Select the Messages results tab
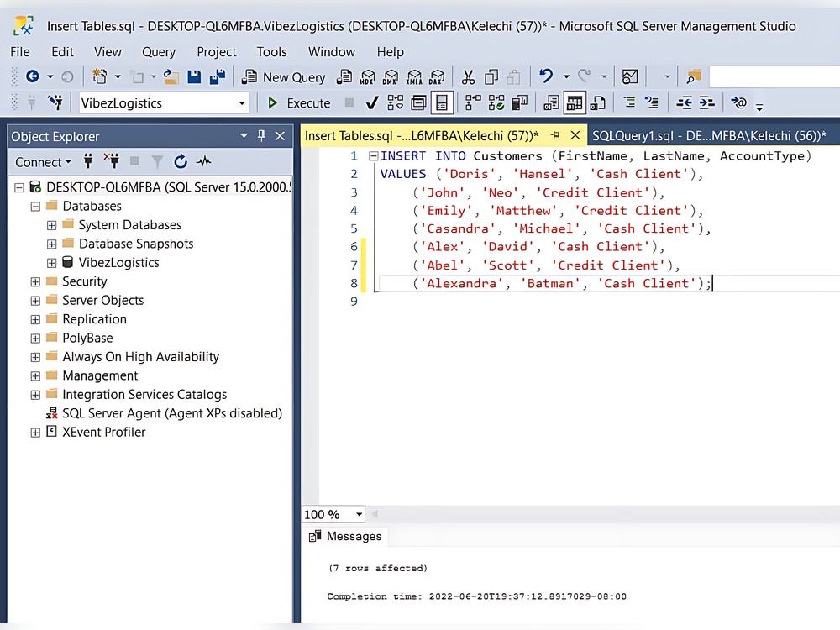Screen dimensions: 840x630 coord(345,536)
